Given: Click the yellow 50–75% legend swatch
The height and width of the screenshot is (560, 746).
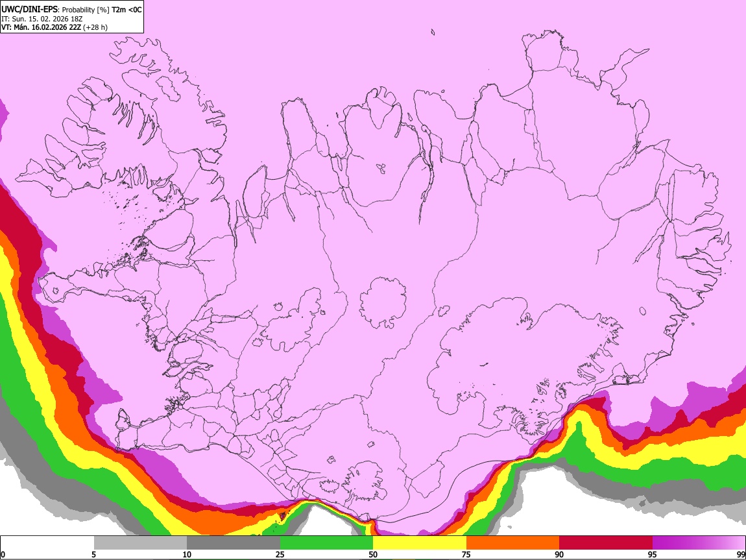Looking at the screenshot, I should 420,543.
